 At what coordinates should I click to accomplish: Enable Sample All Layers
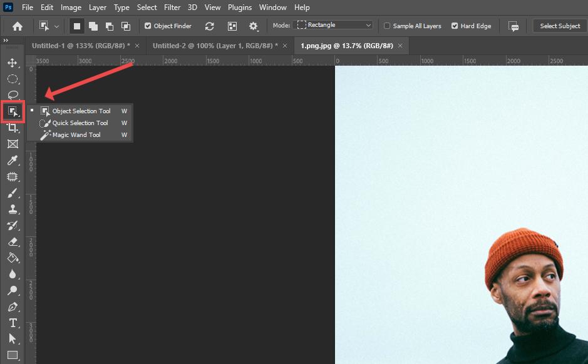click(x=387, y=26)
